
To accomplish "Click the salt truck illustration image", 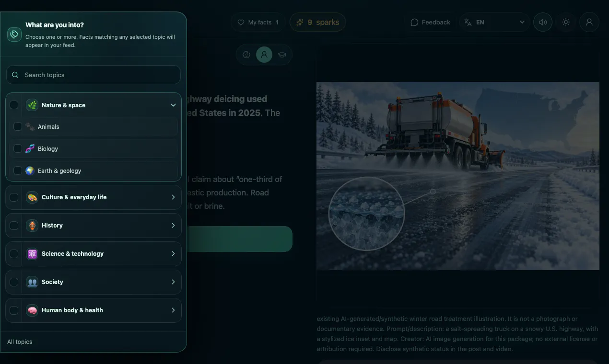I will click(457, 176).
